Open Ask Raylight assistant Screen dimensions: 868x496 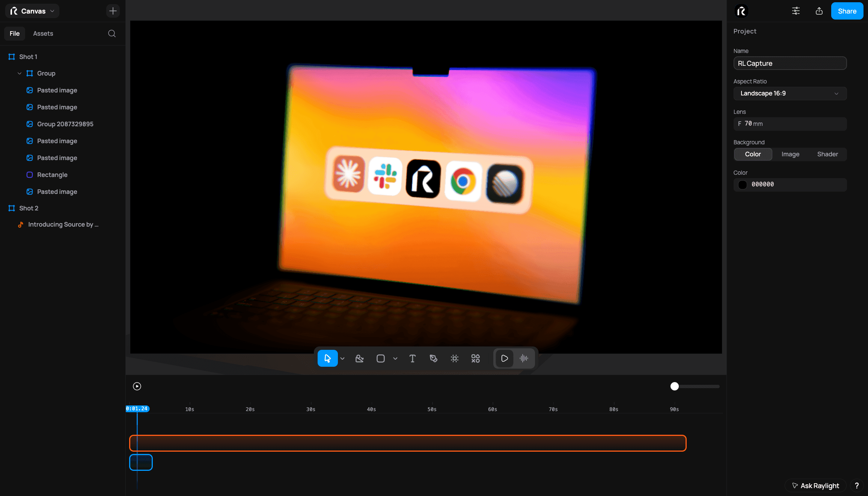tap(815, 485)
